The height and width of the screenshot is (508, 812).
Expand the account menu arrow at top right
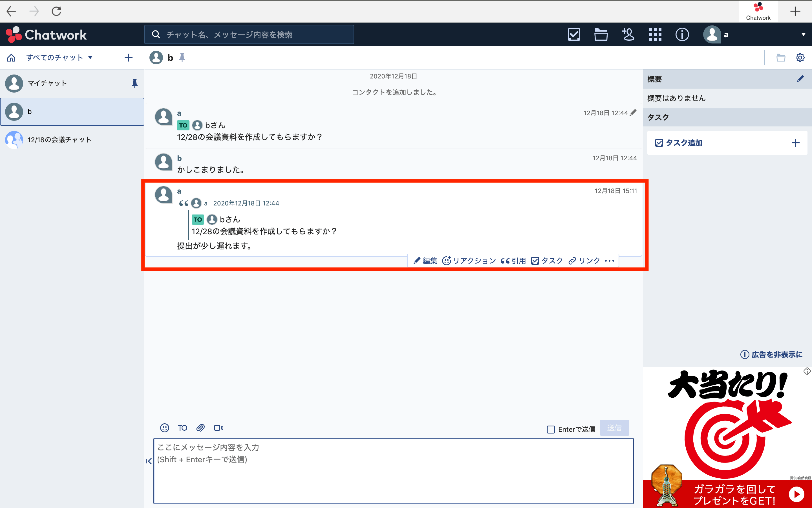[x=803, y=35]
